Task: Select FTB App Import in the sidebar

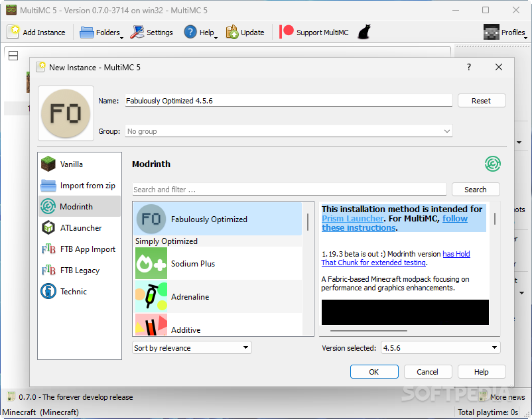Action: [x=80, y=249]
